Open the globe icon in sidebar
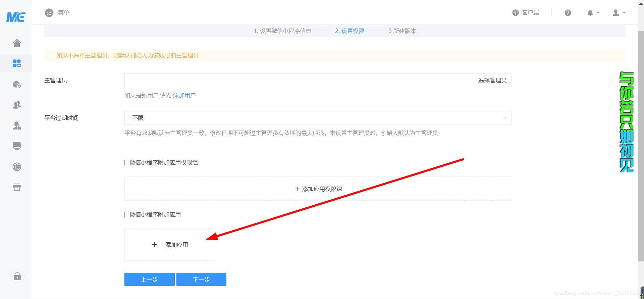 click(17, 167)
